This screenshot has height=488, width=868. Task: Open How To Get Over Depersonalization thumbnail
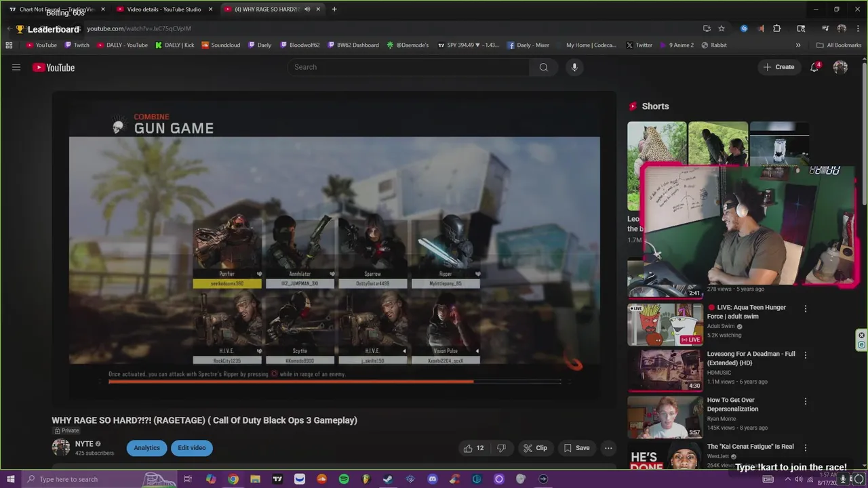pos(665,417)
